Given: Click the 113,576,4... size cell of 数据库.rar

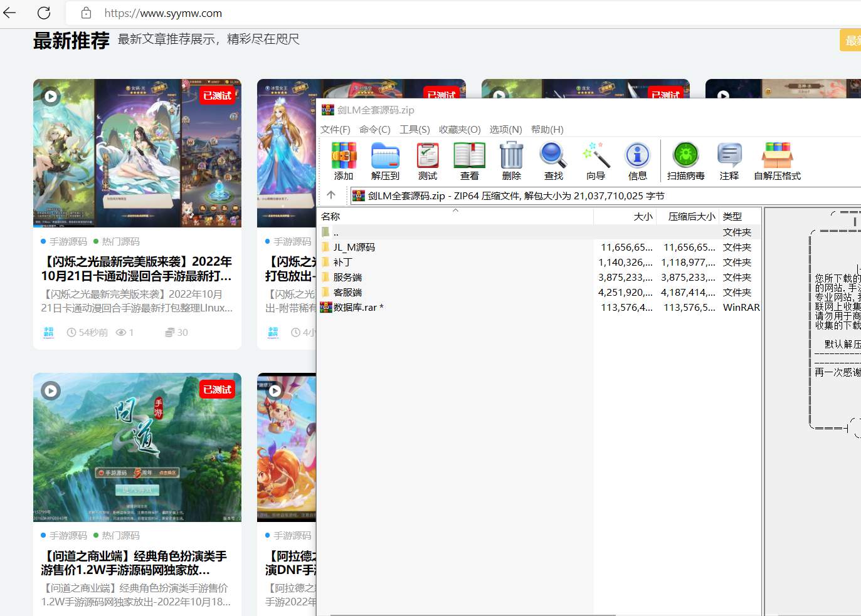Looking at the screenshot, I should click(626, 308).
